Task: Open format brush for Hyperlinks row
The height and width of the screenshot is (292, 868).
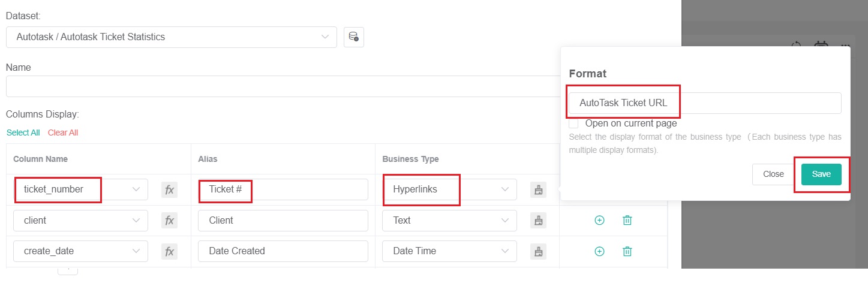Action: (x=538, y=189)
